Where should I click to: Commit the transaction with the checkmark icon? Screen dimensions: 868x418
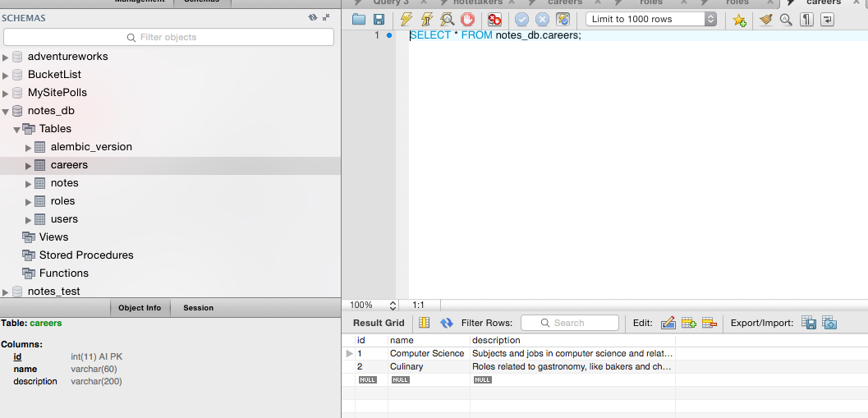pyautogui.click(x=521, y=20)
